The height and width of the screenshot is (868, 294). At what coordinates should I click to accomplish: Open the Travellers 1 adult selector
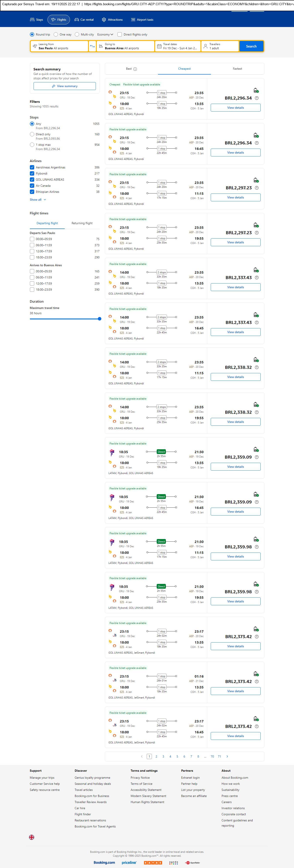[220, 46]
